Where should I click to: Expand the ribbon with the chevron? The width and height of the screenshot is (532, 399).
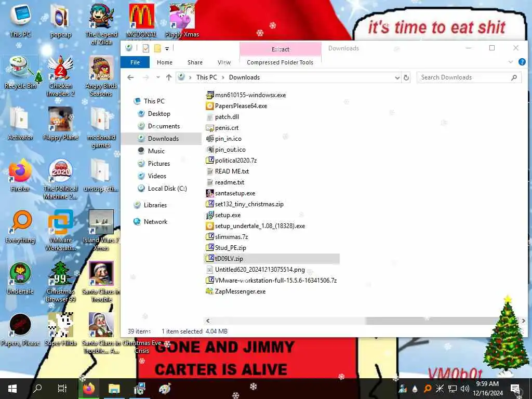point(511,62)
